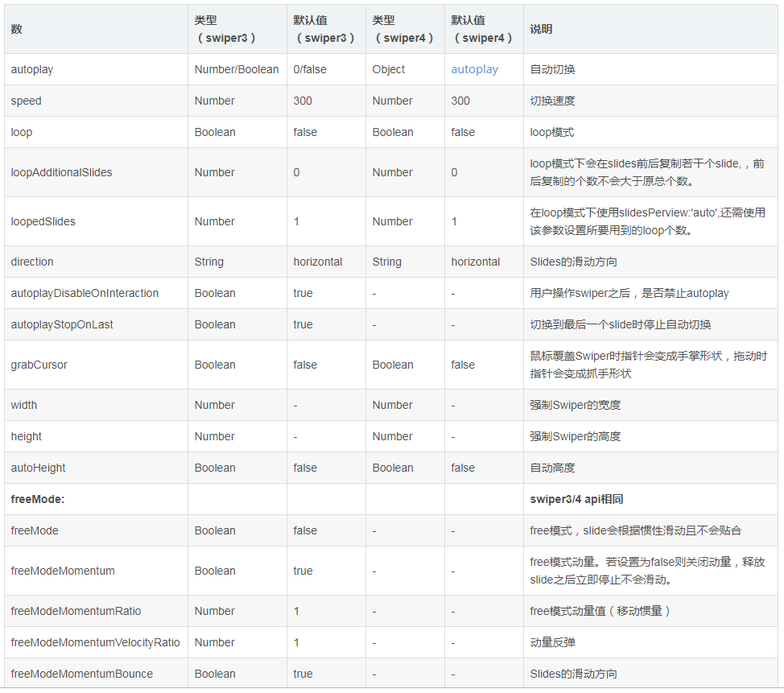Select the speed parameter name
This screenshot has width=784, height=693.
tap(24, 101)
